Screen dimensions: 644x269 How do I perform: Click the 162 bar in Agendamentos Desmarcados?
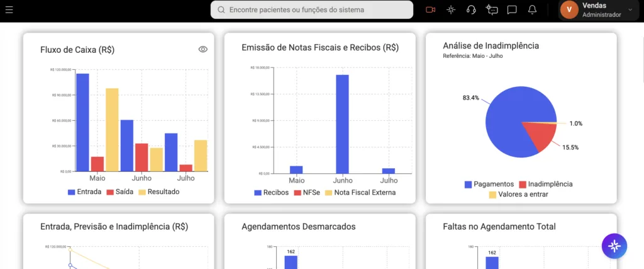291,262
